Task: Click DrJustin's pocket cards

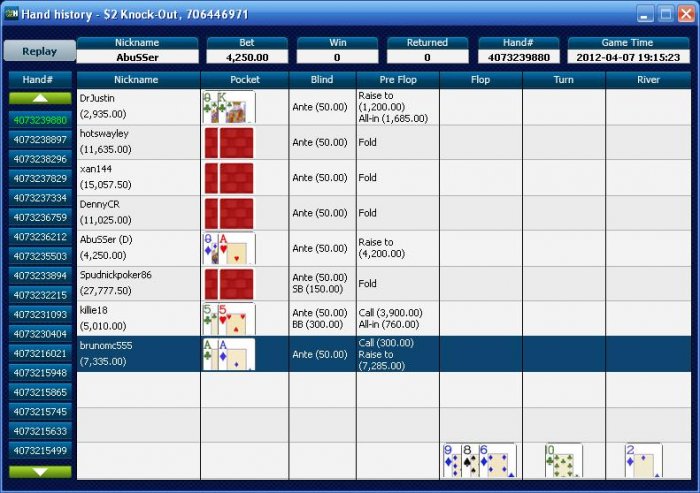Action: [x=229, y=107]
